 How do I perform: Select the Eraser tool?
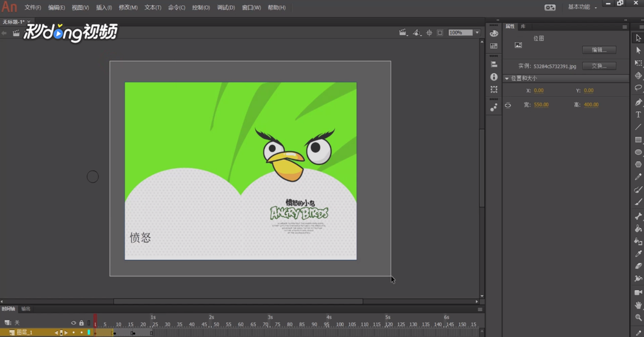[638, 266]
